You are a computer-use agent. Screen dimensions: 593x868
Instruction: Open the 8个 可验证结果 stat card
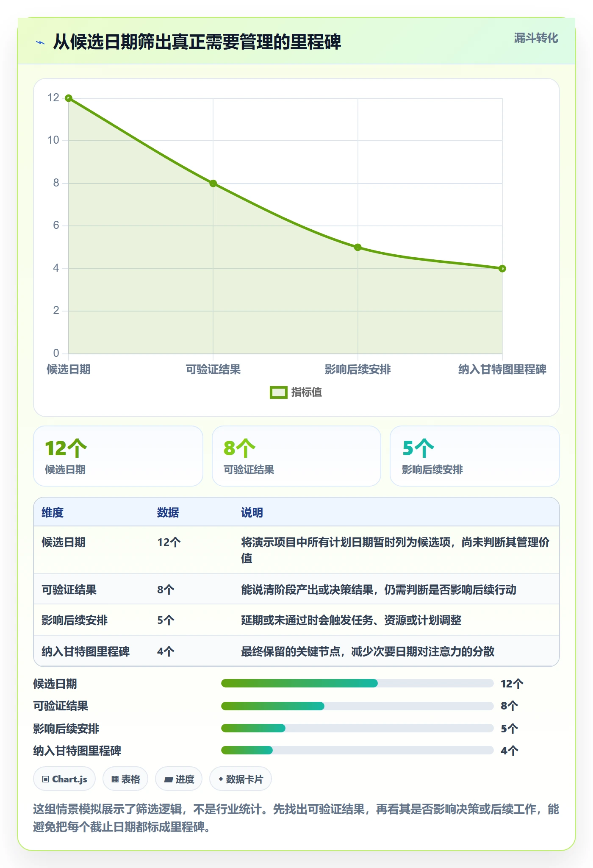coord(296,456)
